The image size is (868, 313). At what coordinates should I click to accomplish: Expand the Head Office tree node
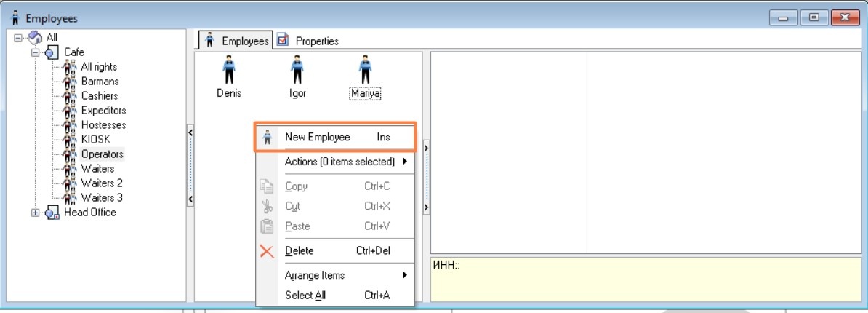tap(35, 213)
